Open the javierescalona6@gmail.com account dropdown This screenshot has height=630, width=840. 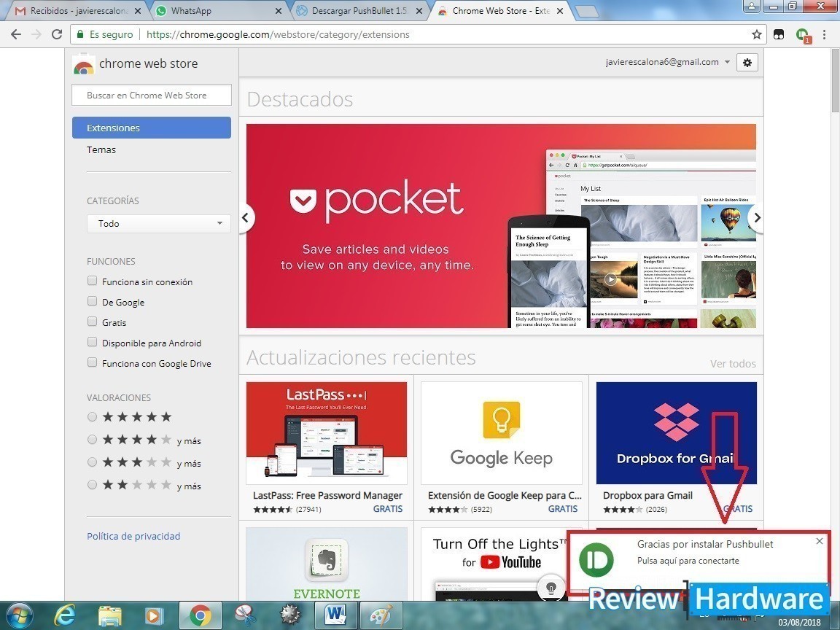(667, 62)
